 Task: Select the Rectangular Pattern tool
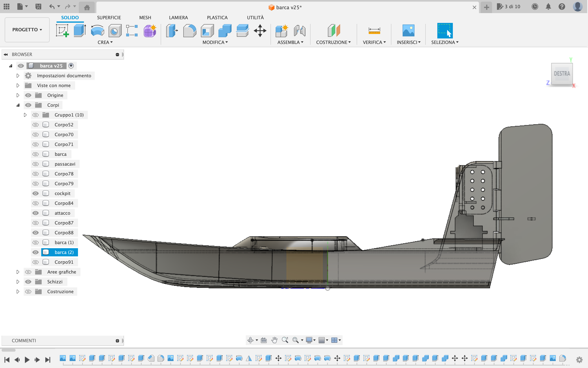[132, 31]
